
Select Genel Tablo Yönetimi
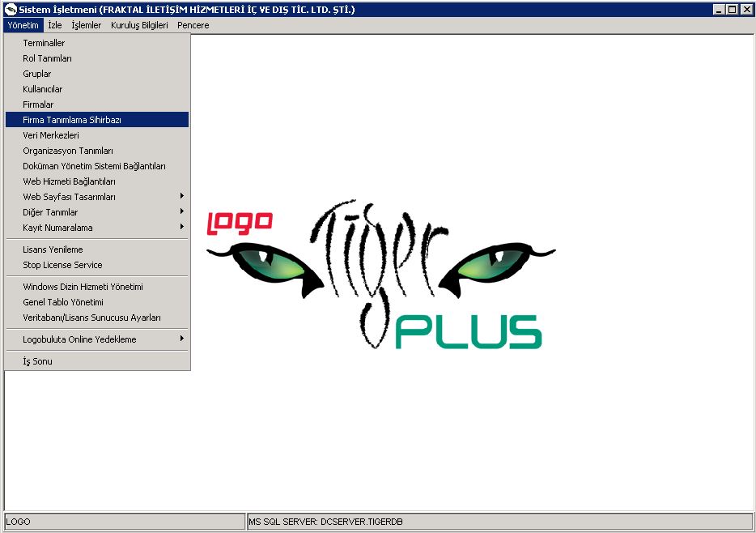coord(97,302)
